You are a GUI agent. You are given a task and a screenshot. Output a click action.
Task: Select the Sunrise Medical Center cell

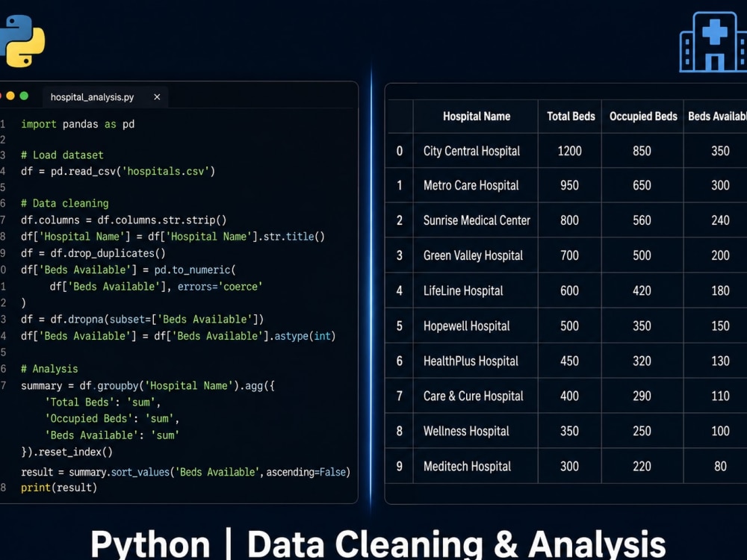[477, 220]
